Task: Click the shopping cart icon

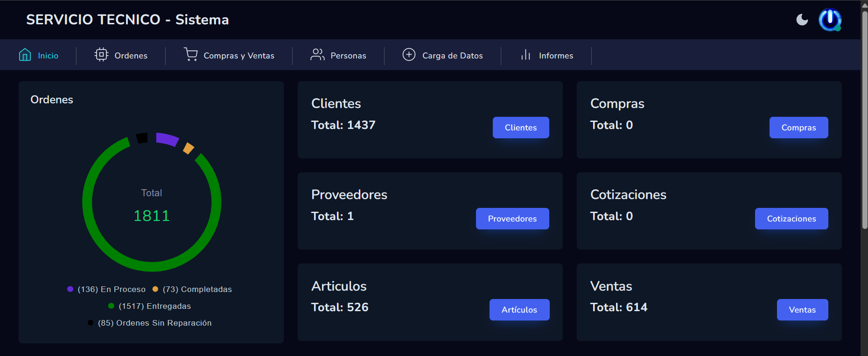Action: [190, 55]
